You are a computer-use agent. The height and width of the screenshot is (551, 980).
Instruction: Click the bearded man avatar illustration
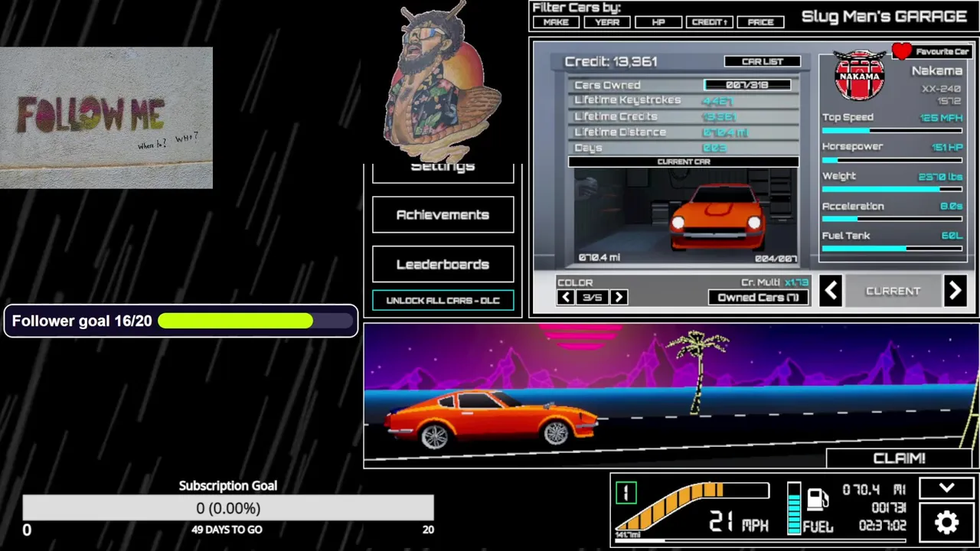point(442,83)
